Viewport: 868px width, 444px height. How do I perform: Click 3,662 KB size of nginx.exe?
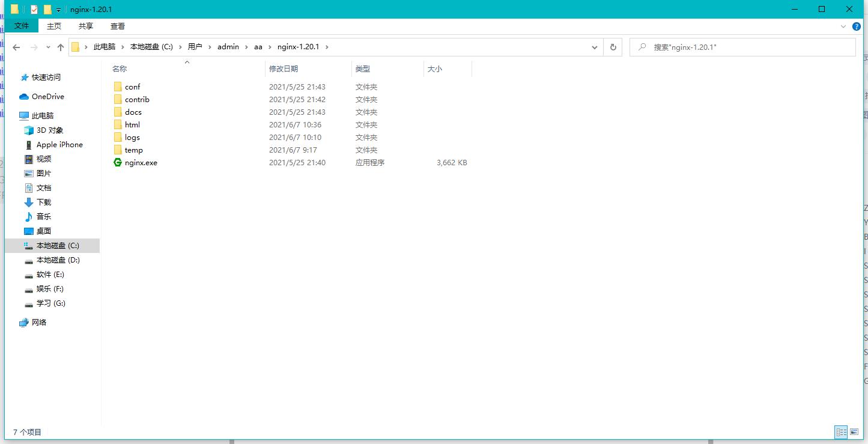[452, 163]
